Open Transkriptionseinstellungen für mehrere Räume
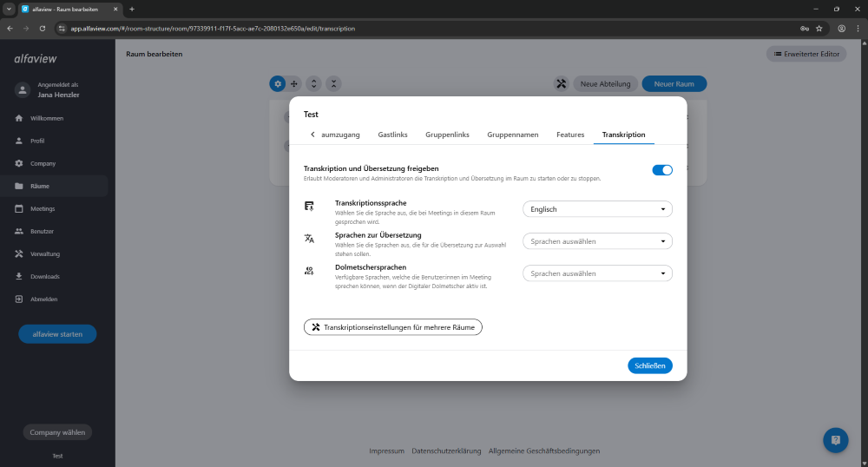Viewport: 868px width, 467px height. click(392, 327)
